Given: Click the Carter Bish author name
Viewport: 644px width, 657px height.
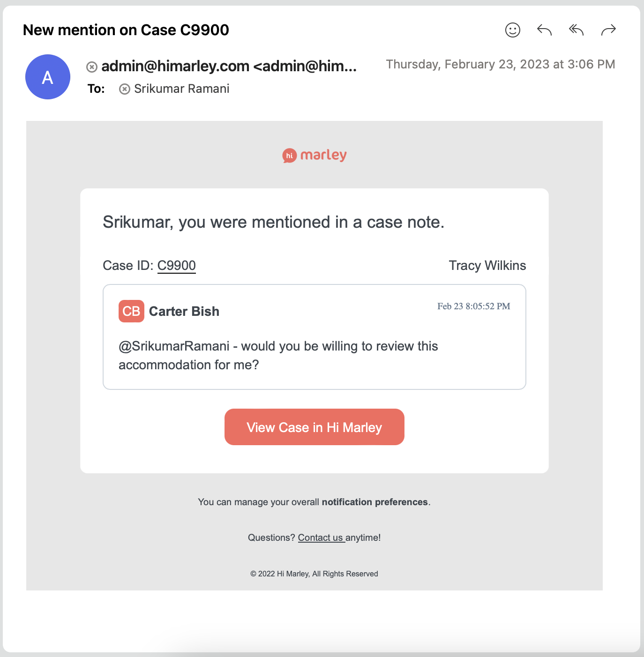Looking at the screenshot, I should (x=184, y=311).
